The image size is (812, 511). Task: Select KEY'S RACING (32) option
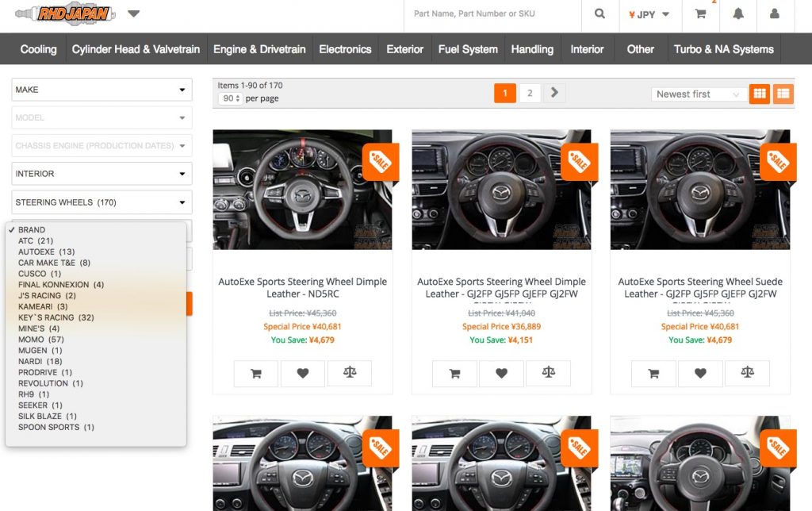click(96, 317)
